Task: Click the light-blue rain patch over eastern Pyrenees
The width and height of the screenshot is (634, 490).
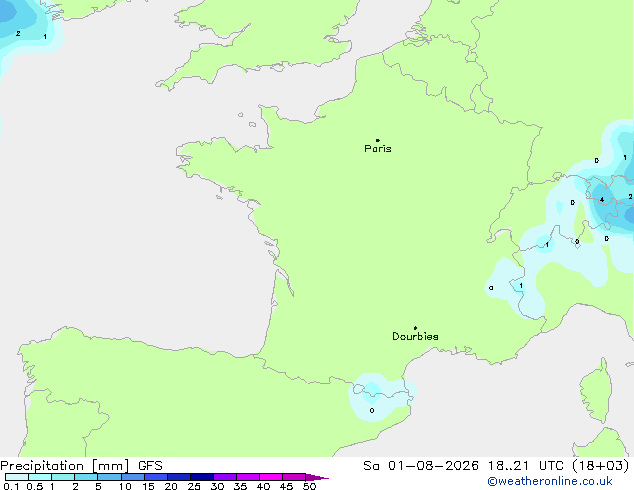Action: coord(382,396)
